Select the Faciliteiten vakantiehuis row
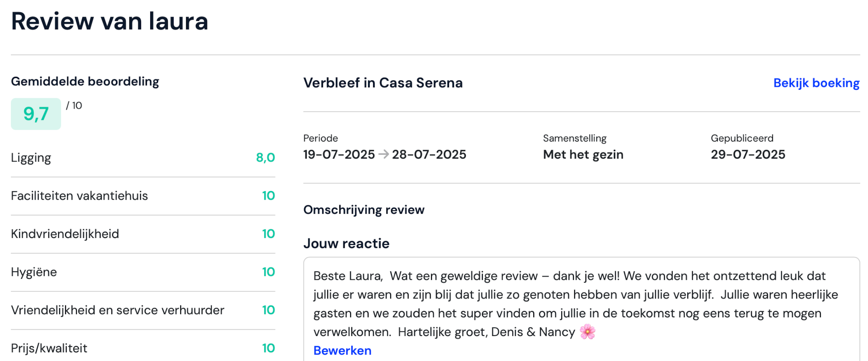 coord(143,196)
